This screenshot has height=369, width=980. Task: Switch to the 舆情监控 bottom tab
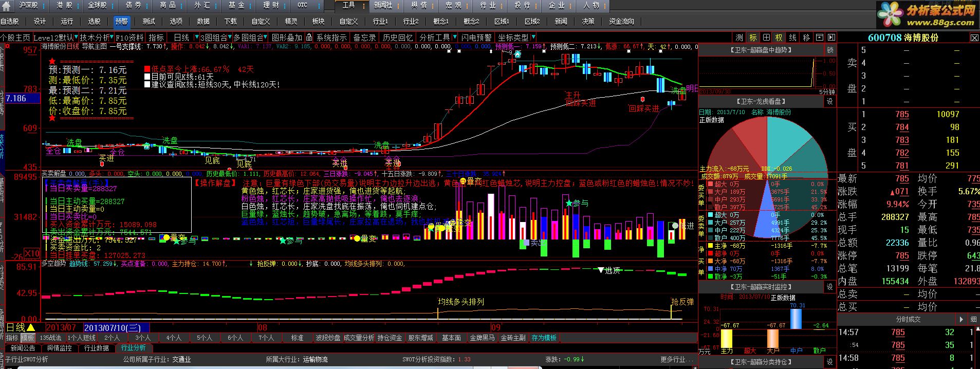click(60, 348)
